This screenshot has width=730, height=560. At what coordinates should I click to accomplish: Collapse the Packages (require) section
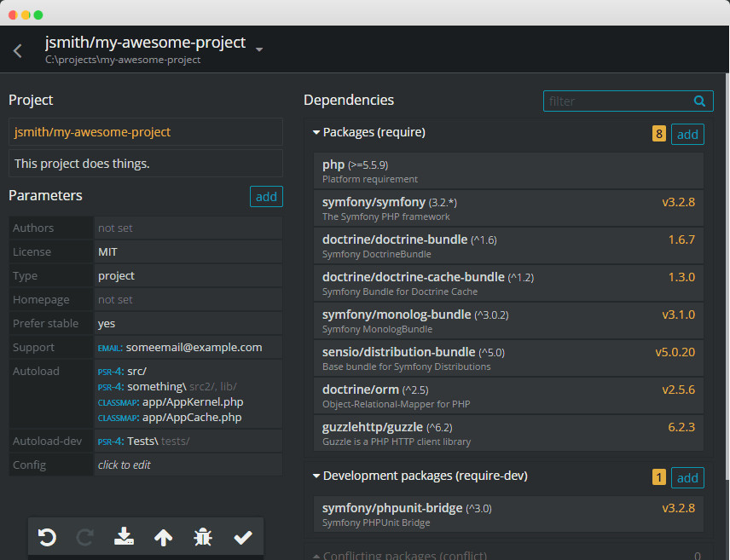point(316,133)
